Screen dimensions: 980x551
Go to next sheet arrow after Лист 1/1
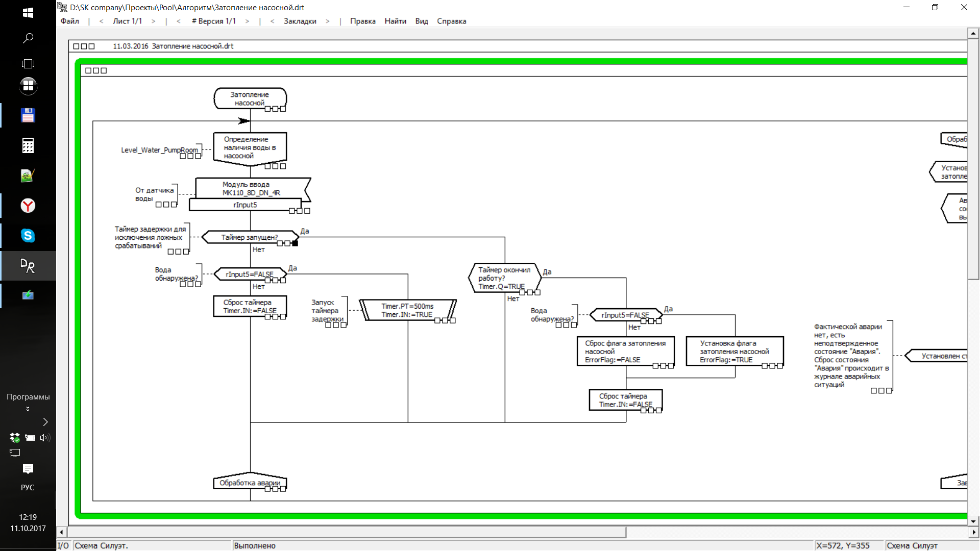tap(153, 21)
